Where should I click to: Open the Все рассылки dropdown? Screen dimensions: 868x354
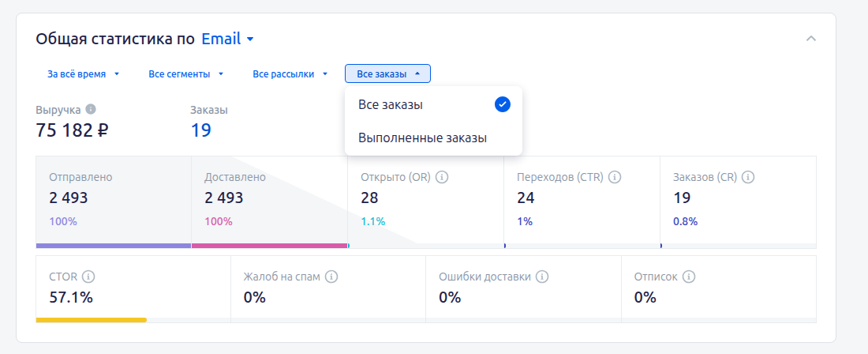point(290,73)
